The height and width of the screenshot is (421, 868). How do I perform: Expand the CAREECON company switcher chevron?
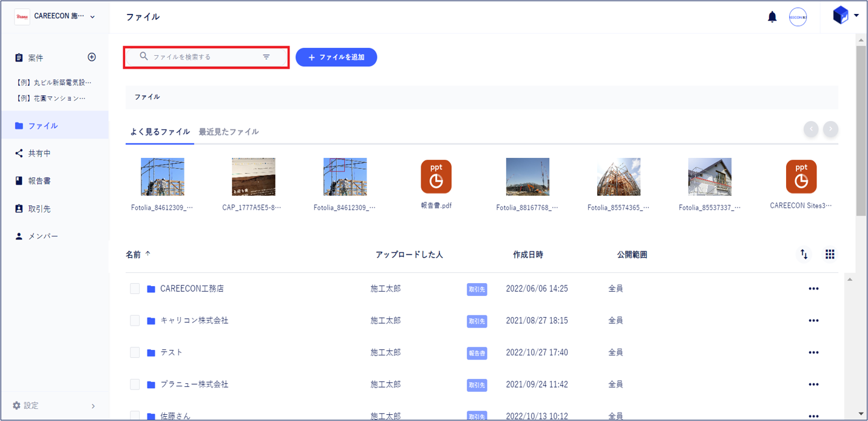coord(93,17)
